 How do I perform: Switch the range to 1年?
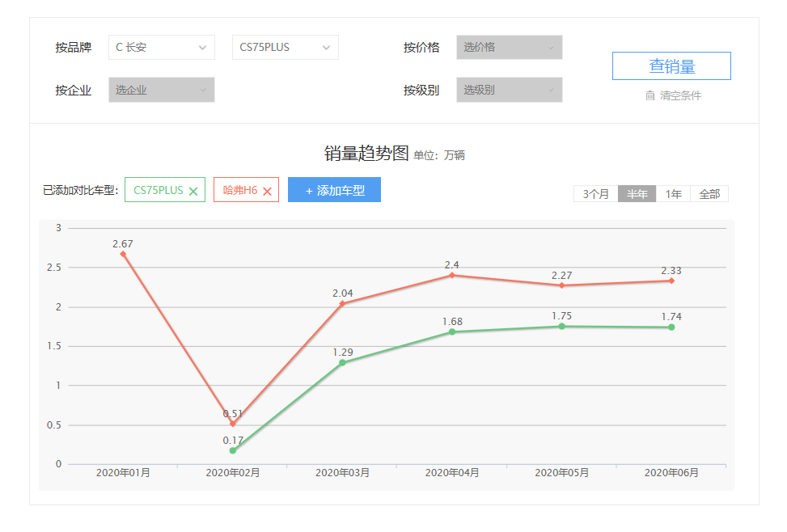[x=673, y=194]
